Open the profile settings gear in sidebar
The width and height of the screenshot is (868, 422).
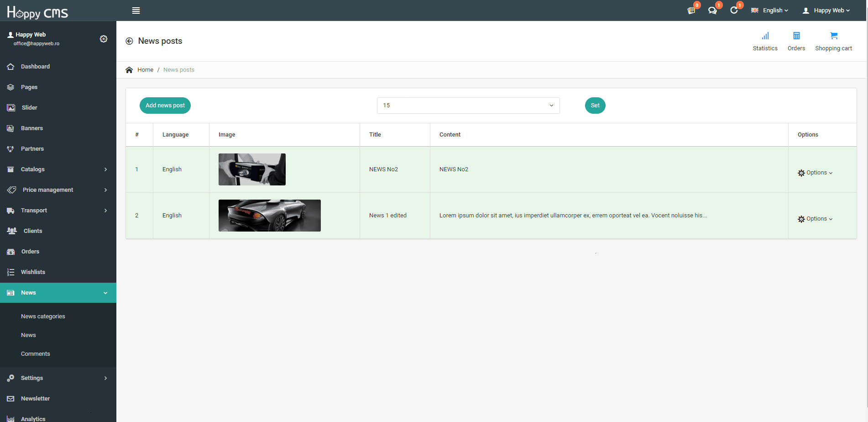pos(104,39)
